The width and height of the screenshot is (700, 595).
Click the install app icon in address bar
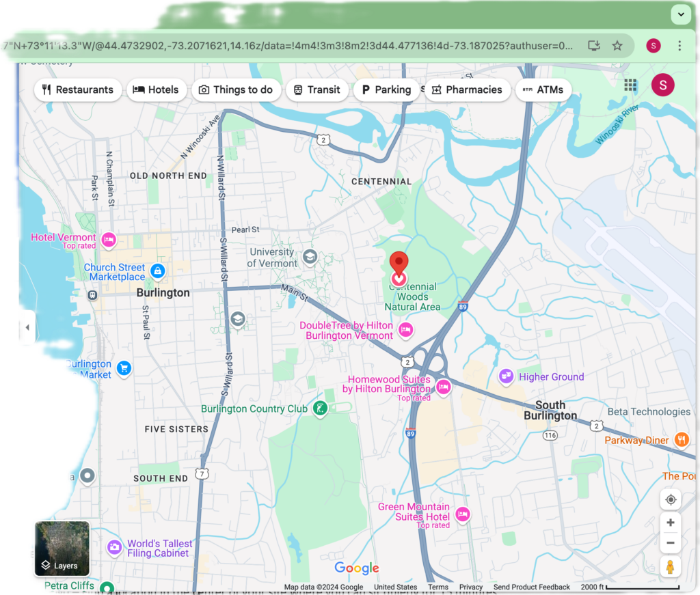594,46
